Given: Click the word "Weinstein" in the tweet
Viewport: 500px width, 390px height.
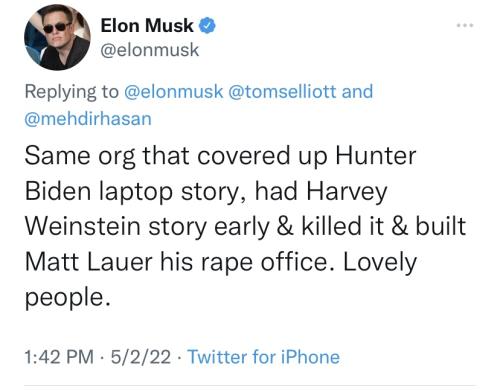Looking at the screenshot, I should pyautogui.click(x=83, y=226).
